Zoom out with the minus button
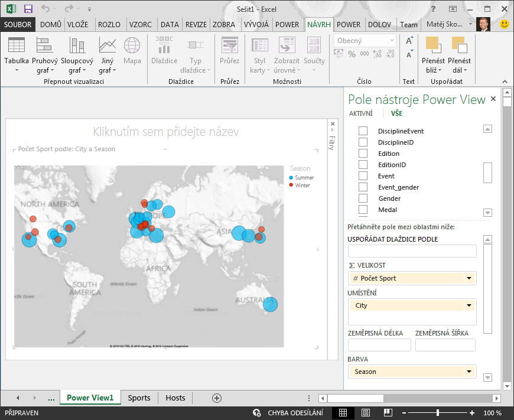514x420 pixels. (404, 413)
